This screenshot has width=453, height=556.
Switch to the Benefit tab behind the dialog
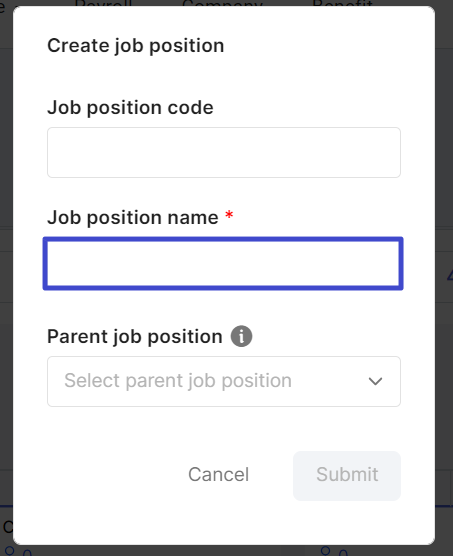pos(342,4)
